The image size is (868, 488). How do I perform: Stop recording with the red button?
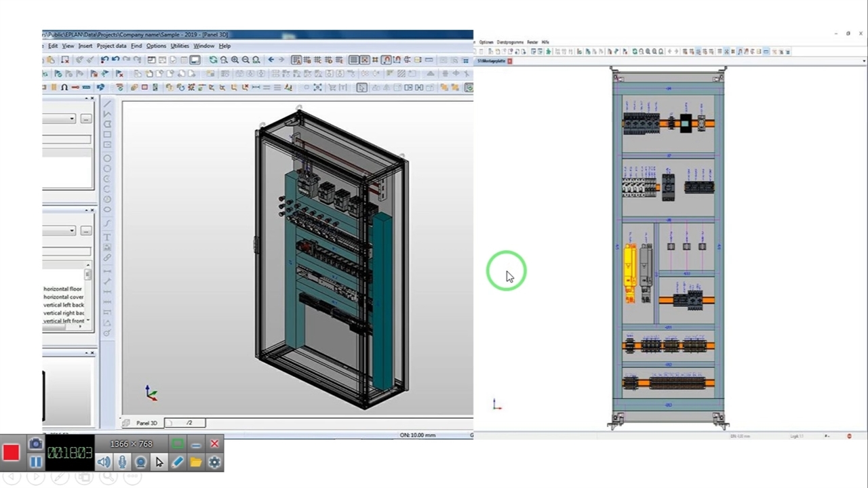pyautogui.click(x=11, y=452)
